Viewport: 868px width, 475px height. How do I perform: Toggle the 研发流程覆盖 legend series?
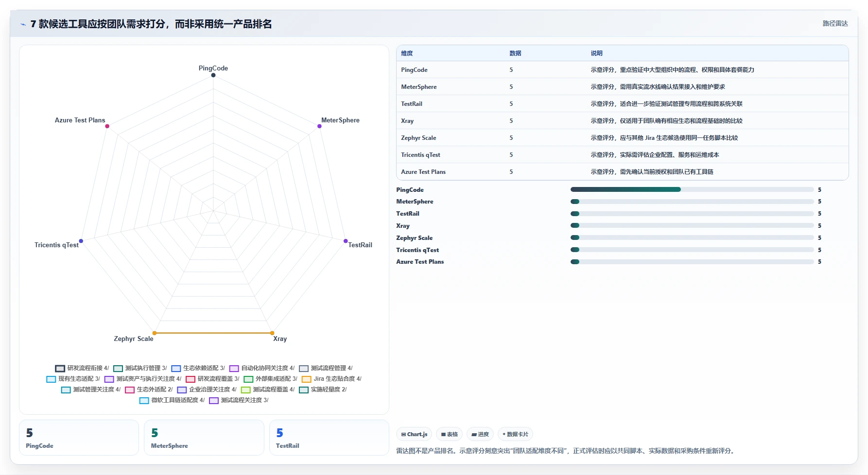[212, 379]
